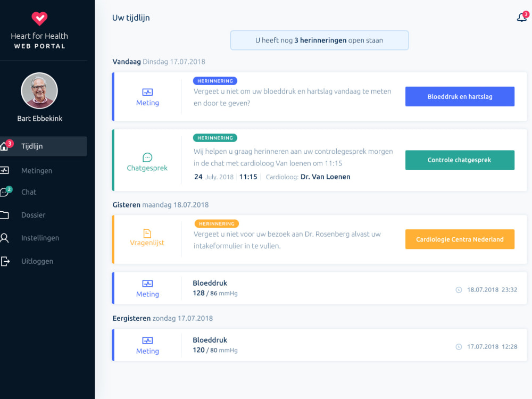This screenshot has width=532, height=399.
Task: Click the clock icon beside 18.07.2018 23:32
Action: pyautogui.click(x=459, y=290)
